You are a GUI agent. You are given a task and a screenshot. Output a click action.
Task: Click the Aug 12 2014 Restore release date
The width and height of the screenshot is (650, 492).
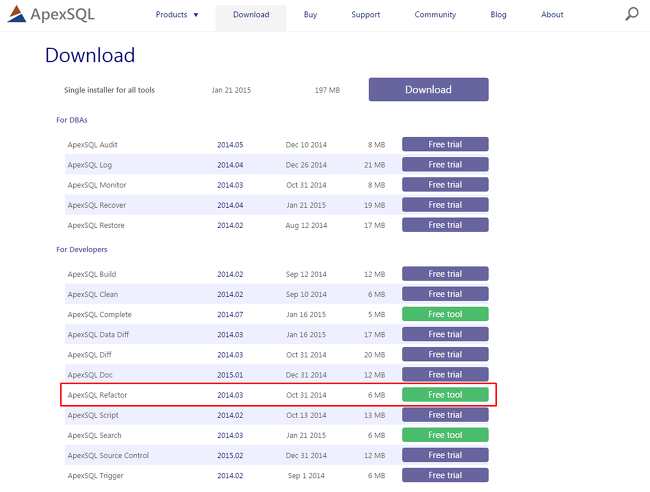(x=306, y=225)
